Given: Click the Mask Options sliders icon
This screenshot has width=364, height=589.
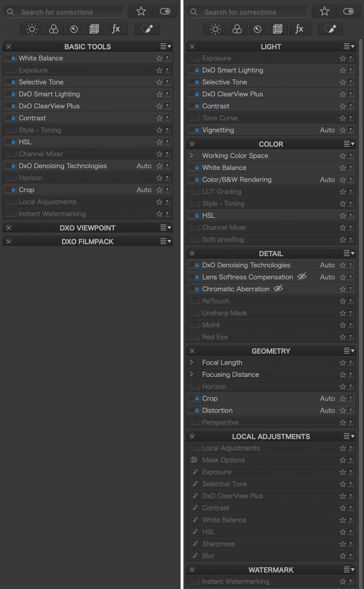Looking at the screenshot, I should click(x=194, y=460).
